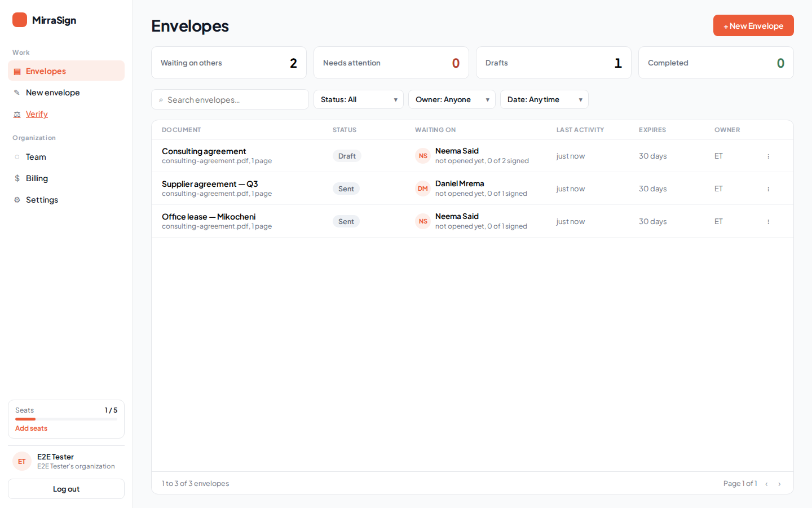Select the Completed summary card
Screen dimensions: 812x508
coord(716,63)
